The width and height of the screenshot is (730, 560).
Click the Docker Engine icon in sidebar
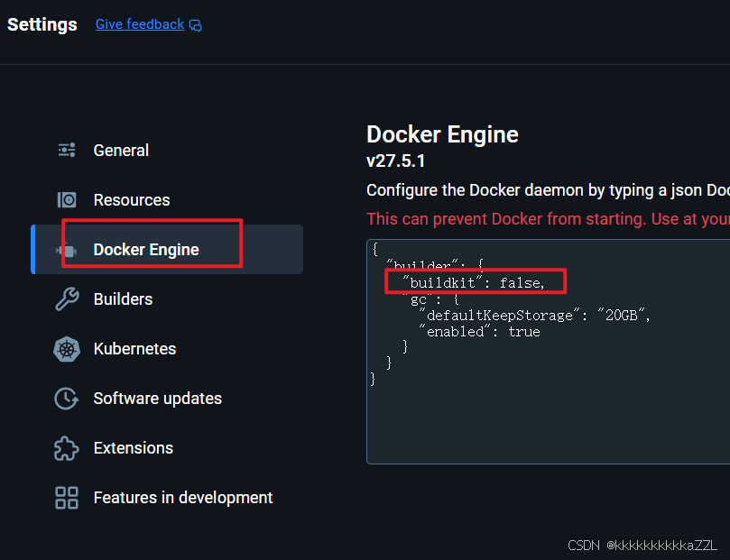67,250
